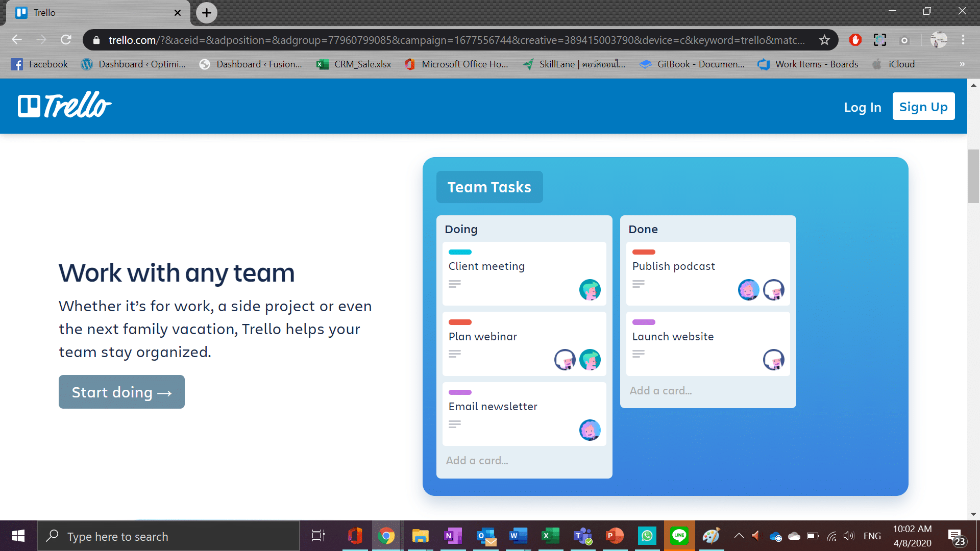Open Microsoft Office Home bookmark
This screenshot has height=551, width=980.
456,64
